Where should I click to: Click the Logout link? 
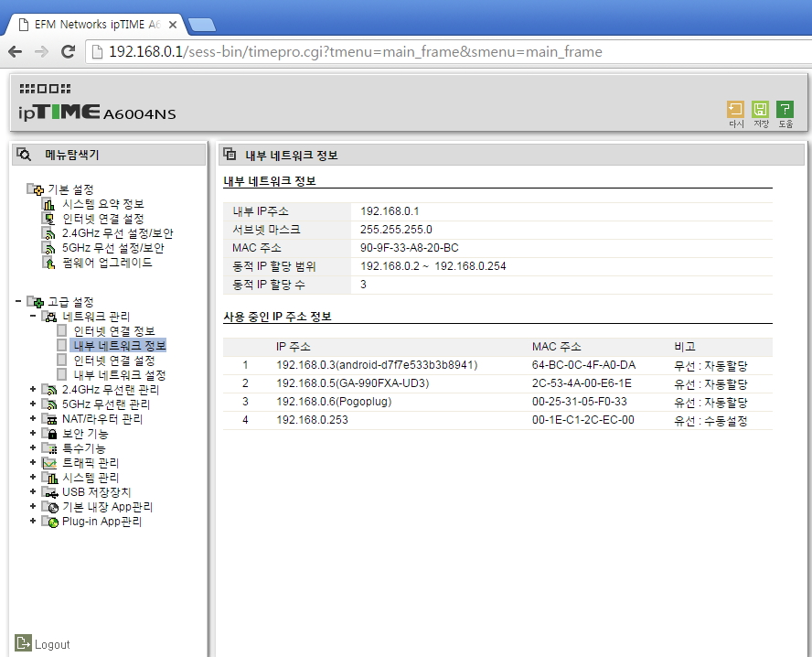point(52,644)
